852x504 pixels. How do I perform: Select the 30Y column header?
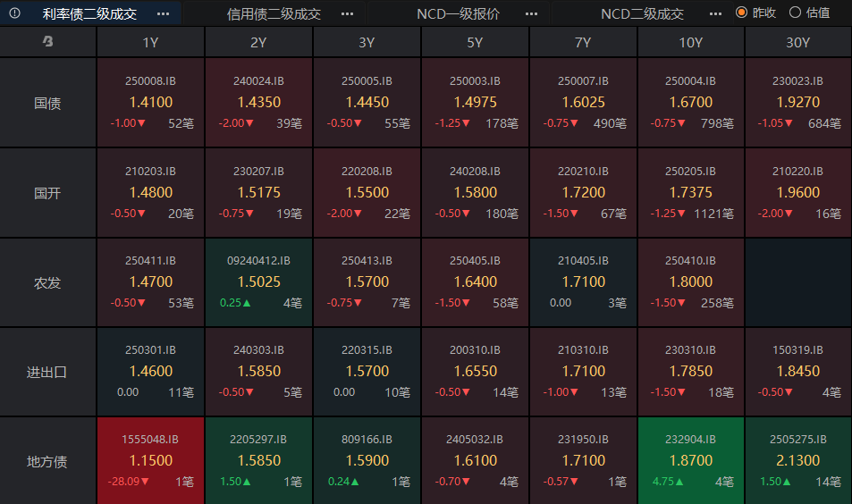798,42
